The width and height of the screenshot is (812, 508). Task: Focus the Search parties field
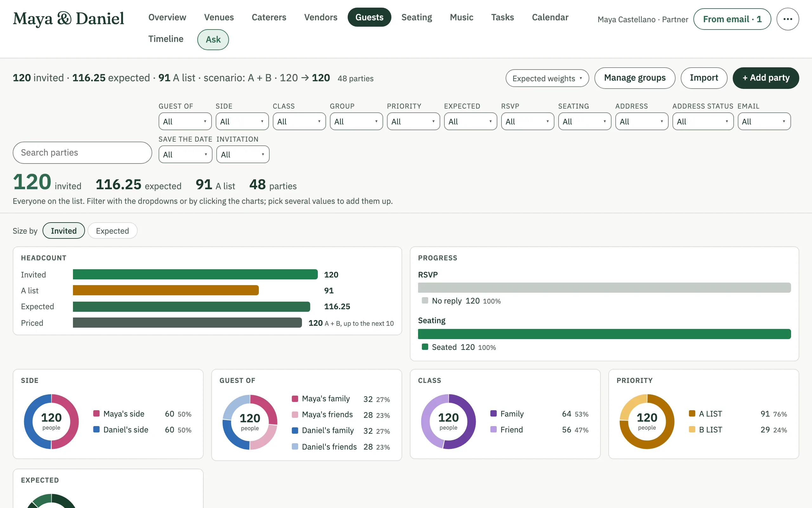tap(82, 152)
